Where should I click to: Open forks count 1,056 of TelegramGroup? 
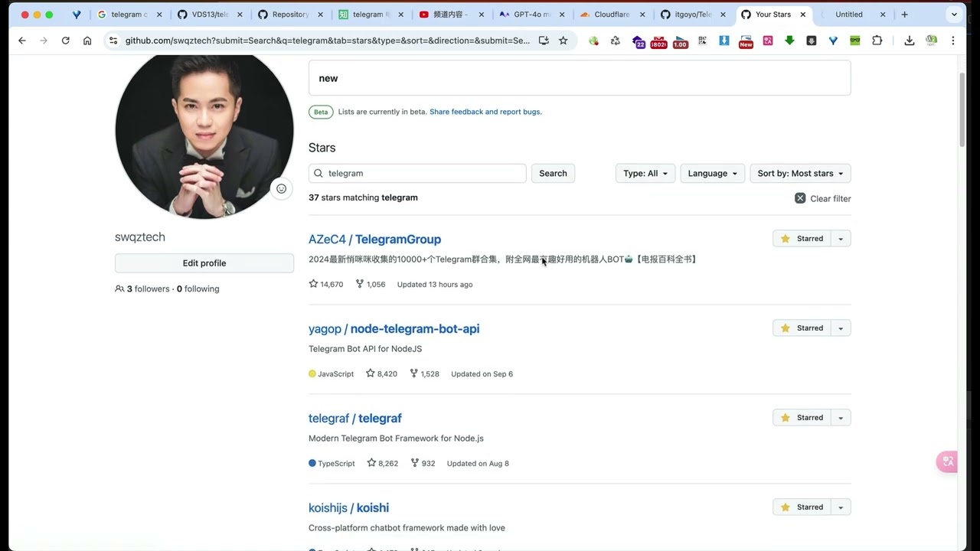(x=371, y=284)
